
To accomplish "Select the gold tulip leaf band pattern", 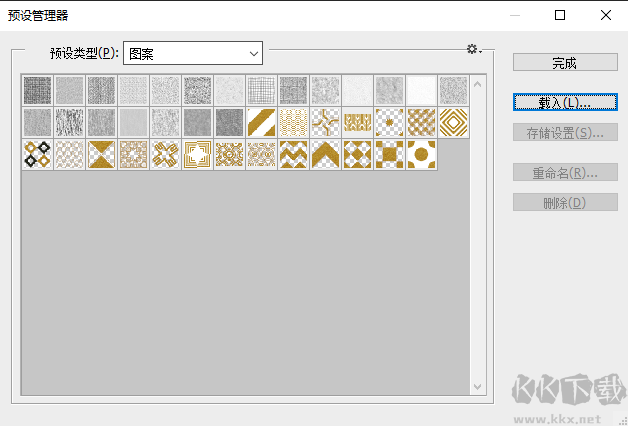I will tap(358, 123).
